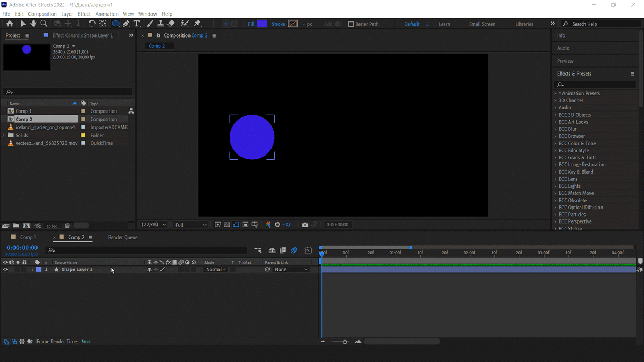The height and width of the screenshot is (362, 644).
Task: Open the Full resolution dropdown
Action: [191, 225]
